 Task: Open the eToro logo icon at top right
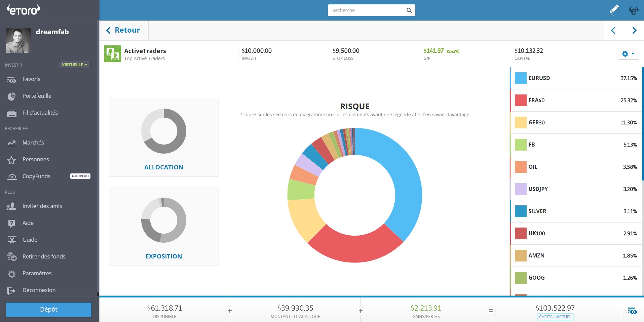pos(634,10)
